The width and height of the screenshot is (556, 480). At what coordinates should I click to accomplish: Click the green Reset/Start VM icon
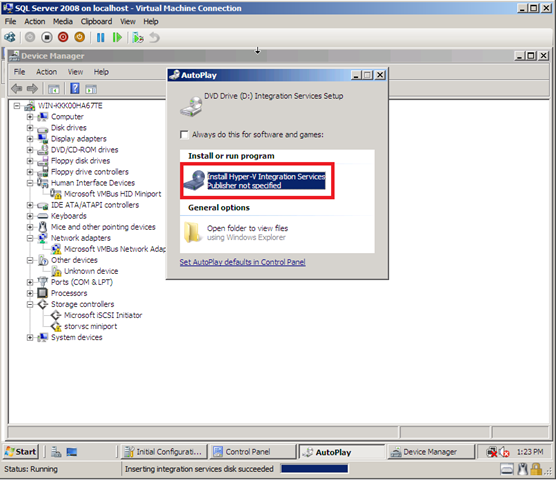click(x=117, y=37)
